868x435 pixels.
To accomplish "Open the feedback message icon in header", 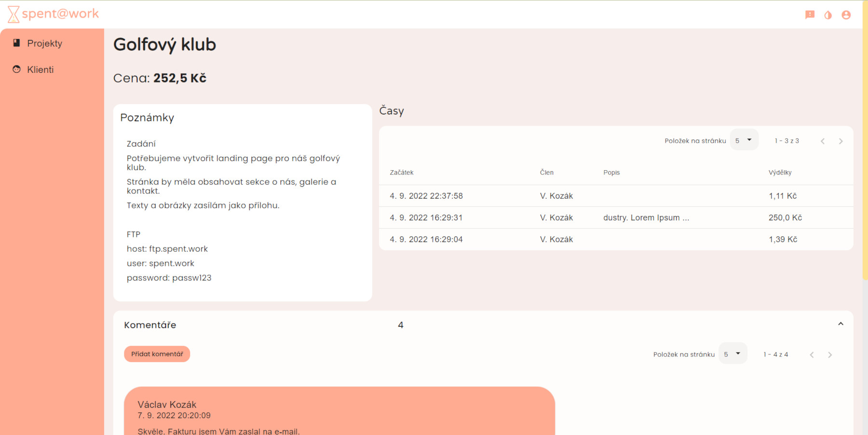I will point(810,15).
